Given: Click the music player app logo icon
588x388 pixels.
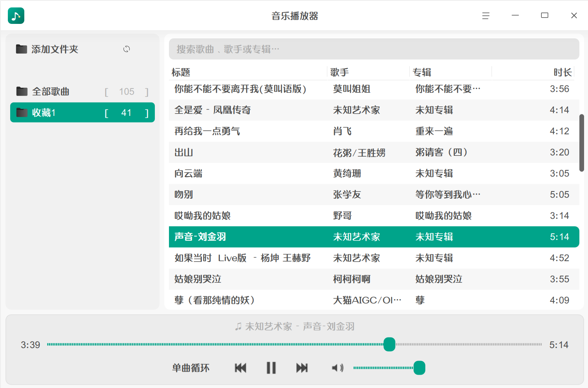Looking at the screenshot, I should (x=16, y=16).
